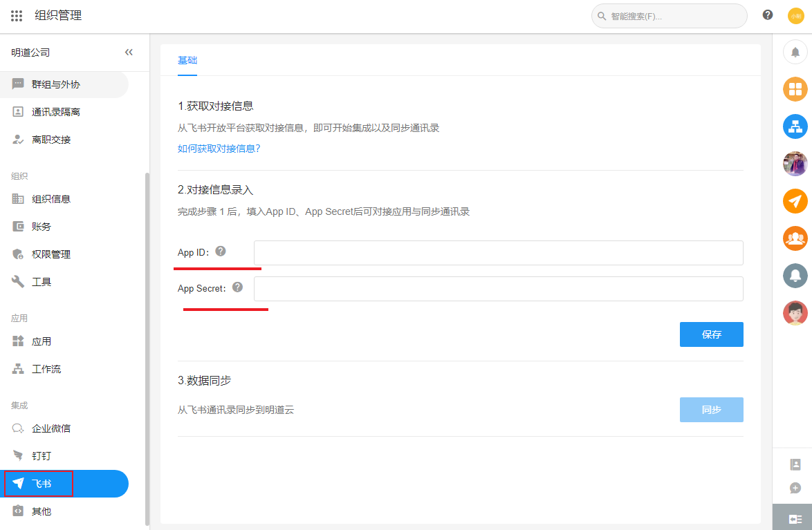The image size is (812, 530).
Task: Open orange paper plane icon in right rail
Action: point(795,201)
